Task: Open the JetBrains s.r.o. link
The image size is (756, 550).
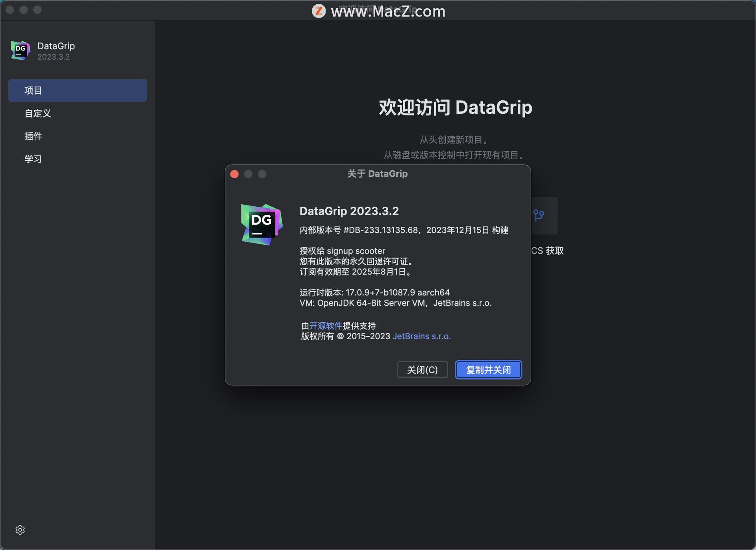Action: tap(422, 336)
